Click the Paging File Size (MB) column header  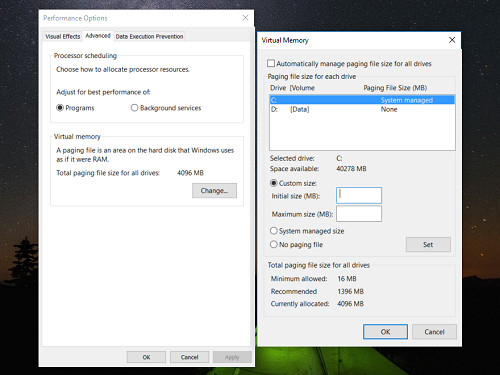[x=395, y=88]
